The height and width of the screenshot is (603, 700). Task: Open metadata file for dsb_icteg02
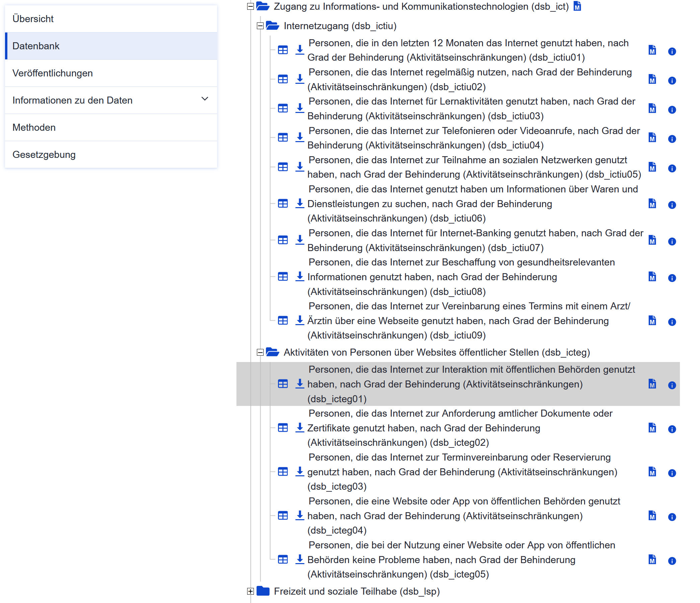tap(652, 428)
